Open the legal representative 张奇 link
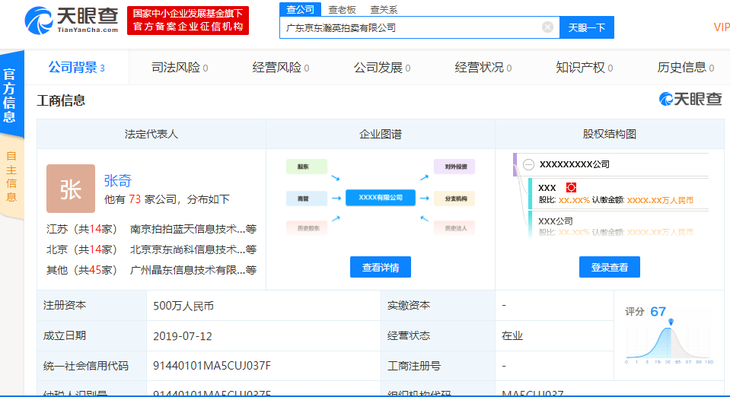The width and height of the screenshot is (730, 397). pyautogui.click(x=118, y=181)
